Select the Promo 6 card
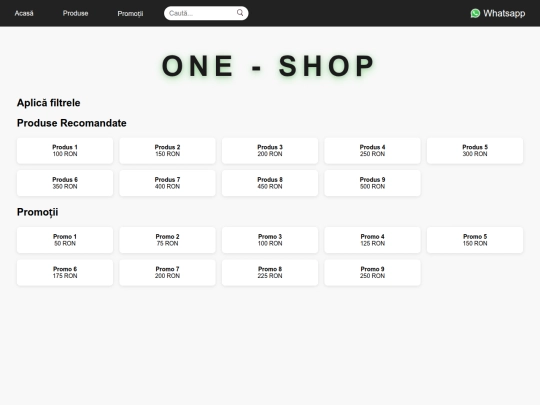 65,272
